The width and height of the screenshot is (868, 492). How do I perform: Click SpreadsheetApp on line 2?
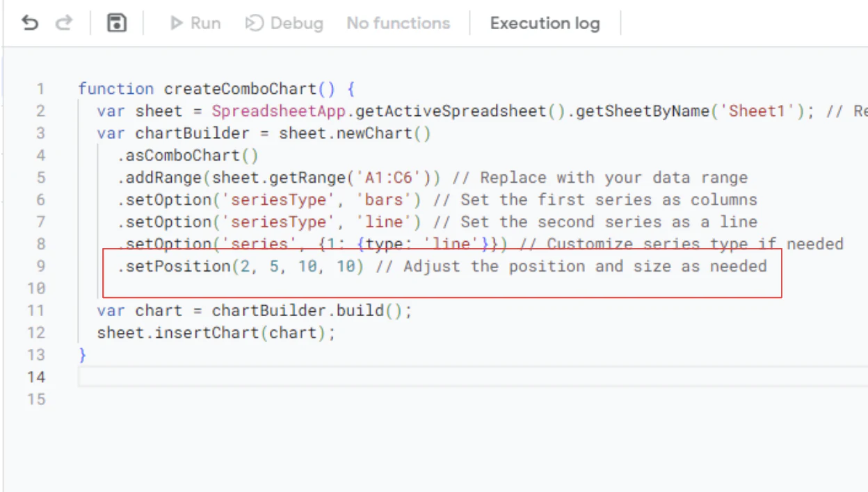[278, 111]
